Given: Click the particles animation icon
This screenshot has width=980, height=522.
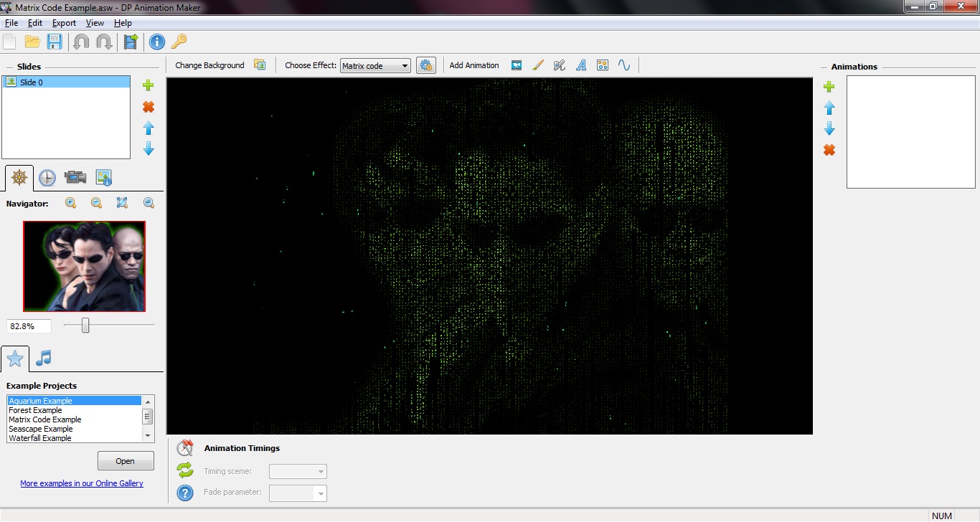Looking at the screenshot, I should click(603, 65).
